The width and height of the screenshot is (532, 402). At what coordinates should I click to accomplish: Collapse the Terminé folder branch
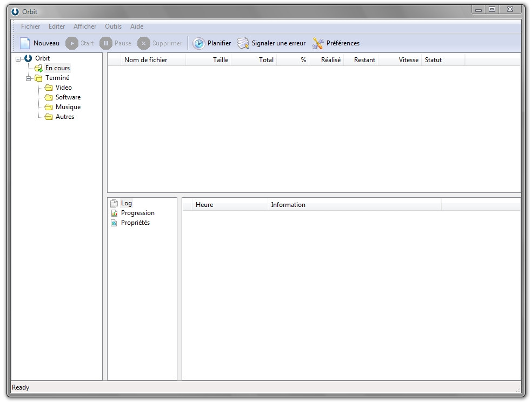pos(29,78)
